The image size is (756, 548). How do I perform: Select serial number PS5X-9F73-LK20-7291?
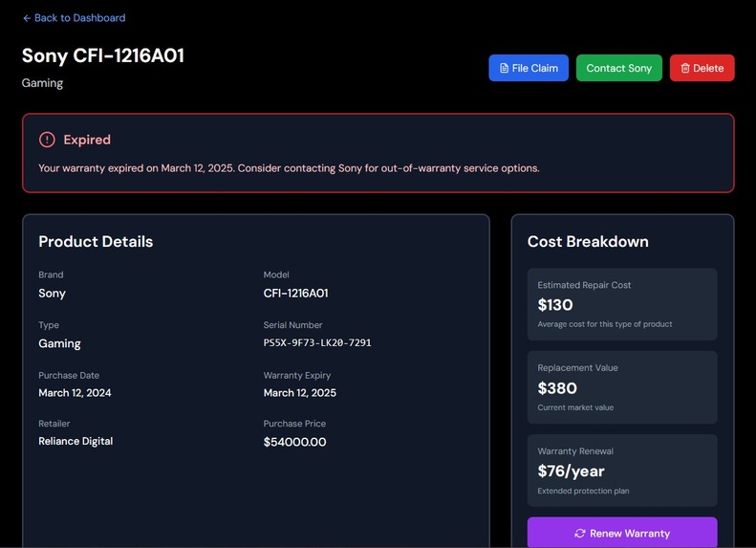[317, 342]
